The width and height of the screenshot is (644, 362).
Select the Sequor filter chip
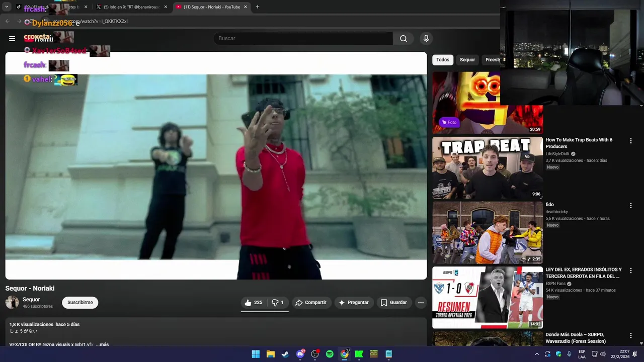pos(467,60)
